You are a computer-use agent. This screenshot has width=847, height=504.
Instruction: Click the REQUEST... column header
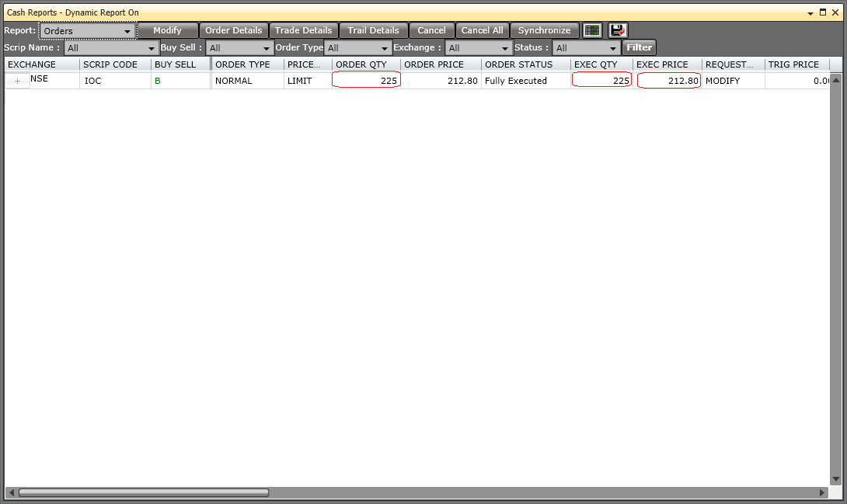(x=733, y=64)
